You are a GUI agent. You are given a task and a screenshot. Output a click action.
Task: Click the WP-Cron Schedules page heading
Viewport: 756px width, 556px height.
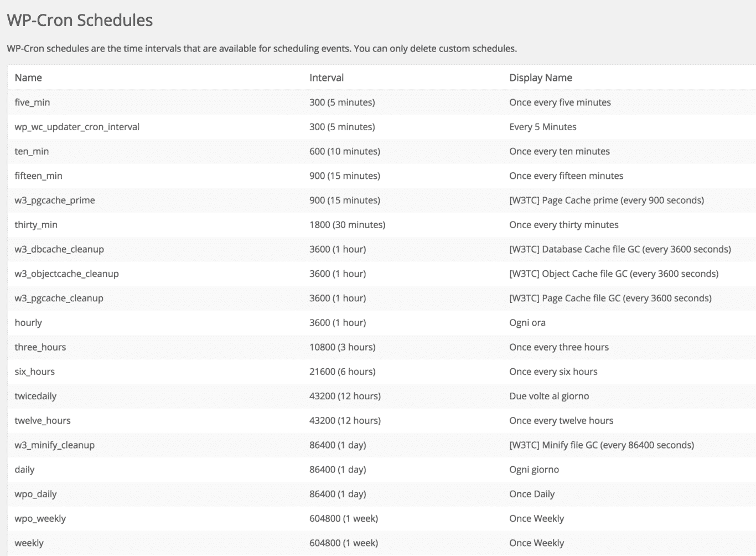(x=80, y=20)
